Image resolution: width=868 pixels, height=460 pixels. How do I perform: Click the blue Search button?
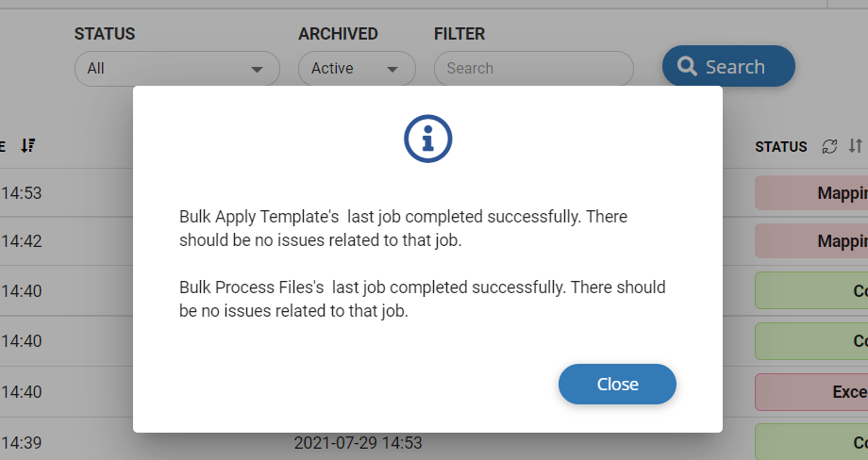[x=728, y=66]
